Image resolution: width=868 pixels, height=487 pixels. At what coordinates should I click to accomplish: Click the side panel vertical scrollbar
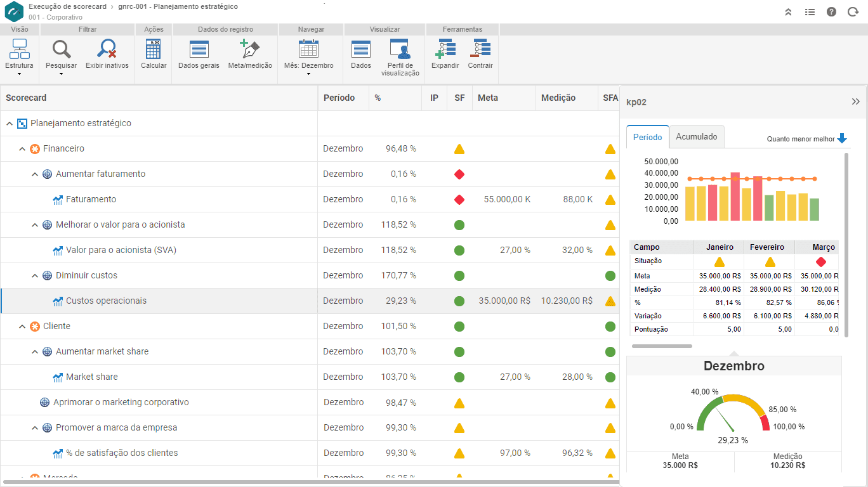pos(846,244)
